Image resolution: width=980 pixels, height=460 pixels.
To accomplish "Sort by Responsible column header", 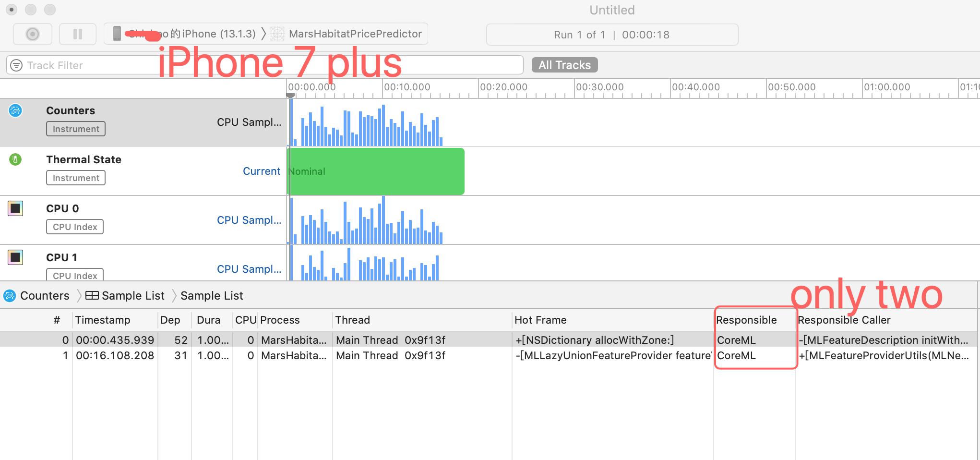I will click(x=754, y=320).
